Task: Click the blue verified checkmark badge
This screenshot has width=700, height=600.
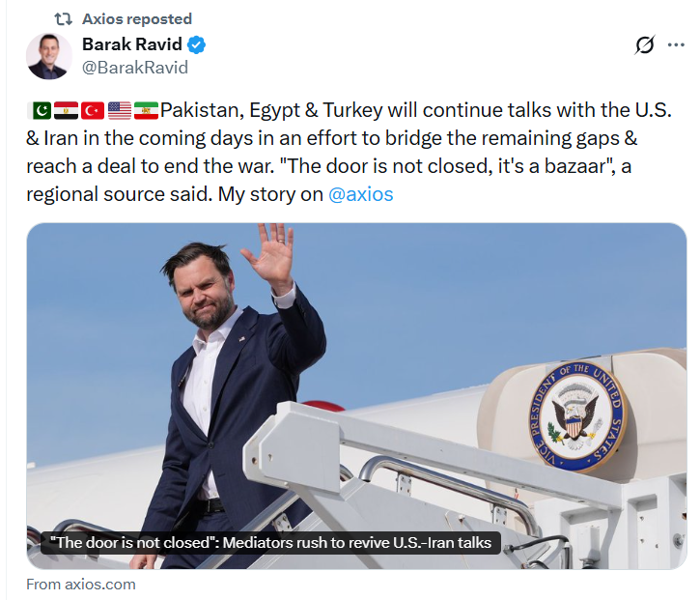Action: click(x=196, y=45)
